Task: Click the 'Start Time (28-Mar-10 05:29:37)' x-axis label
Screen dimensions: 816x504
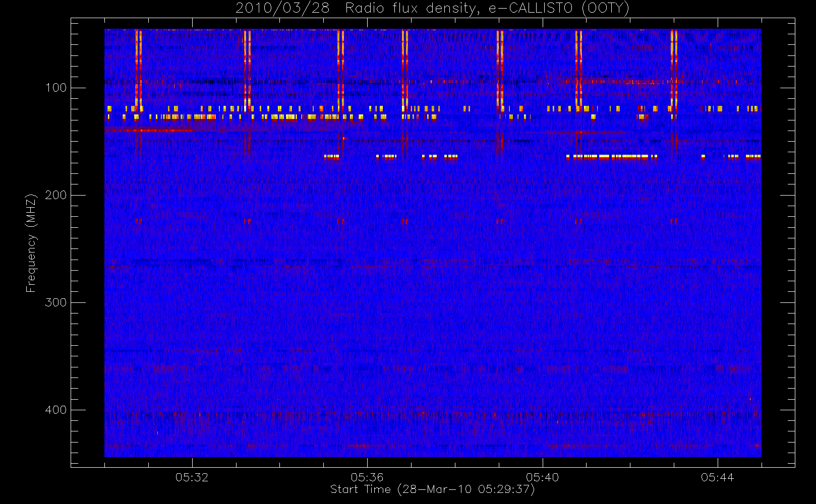Action: point(432,489)
